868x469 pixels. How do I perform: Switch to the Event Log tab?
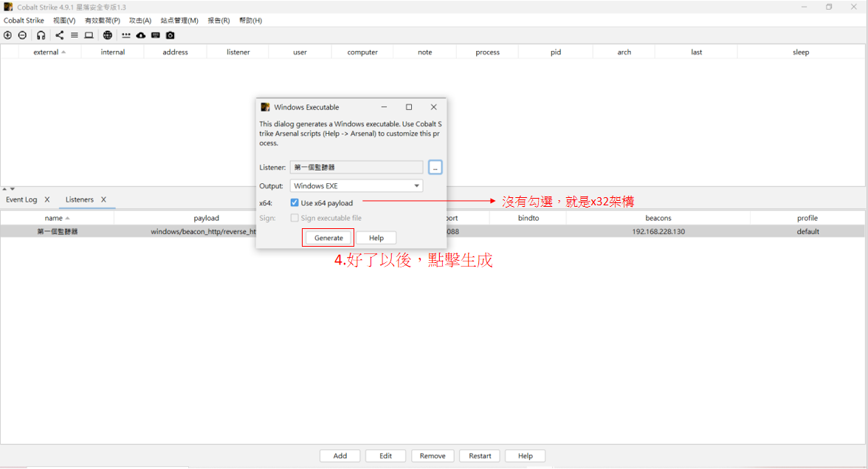(21, 199)
